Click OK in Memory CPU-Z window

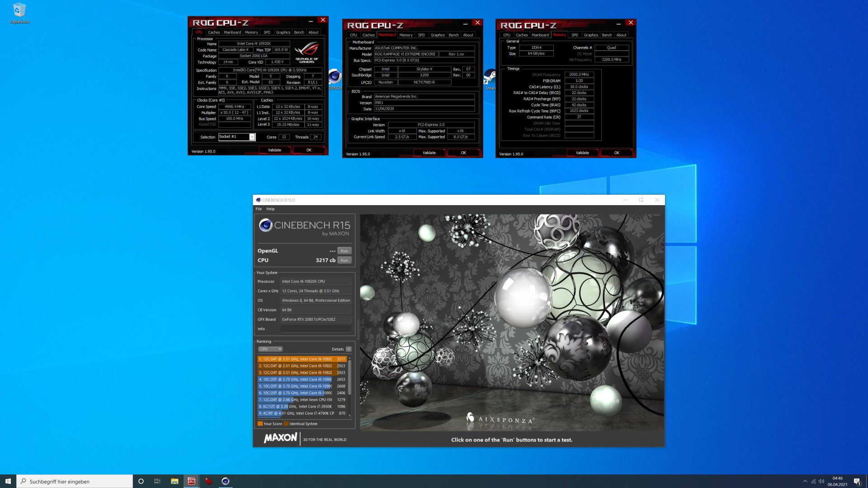617,153
